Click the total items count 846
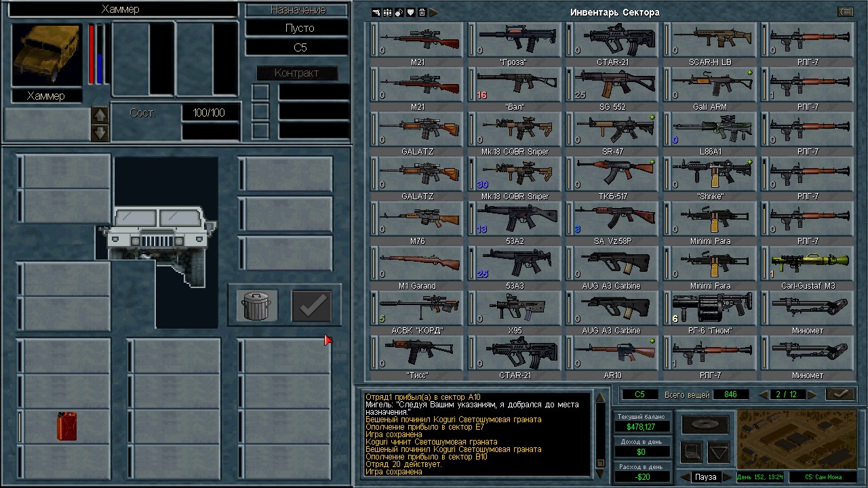868x488 pixels. 730,394
